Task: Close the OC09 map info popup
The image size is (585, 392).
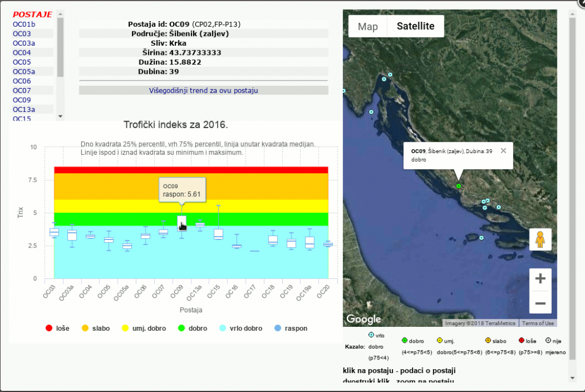Action: click(503, 151)
